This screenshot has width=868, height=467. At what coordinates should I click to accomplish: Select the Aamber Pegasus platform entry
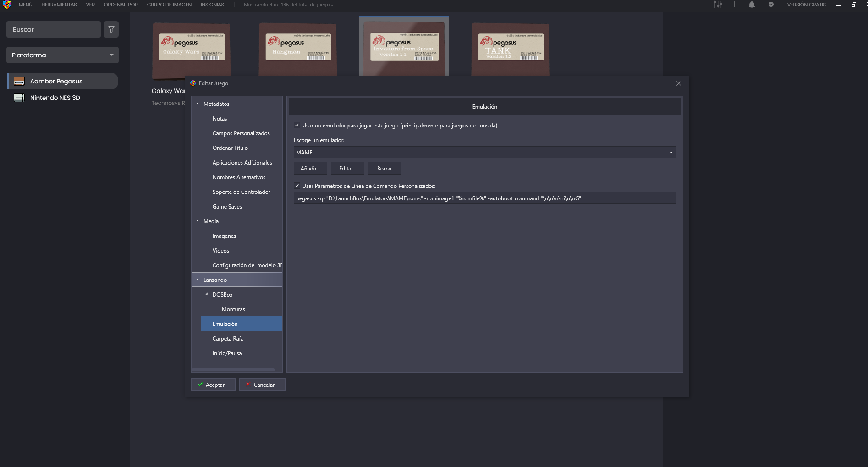click(x=62, y=81)
